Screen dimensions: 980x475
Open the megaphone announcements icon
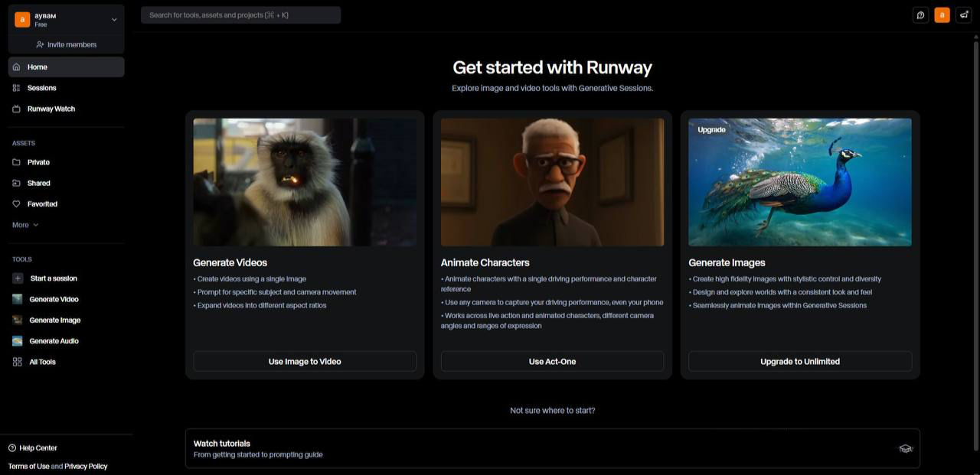click(964, 15)
